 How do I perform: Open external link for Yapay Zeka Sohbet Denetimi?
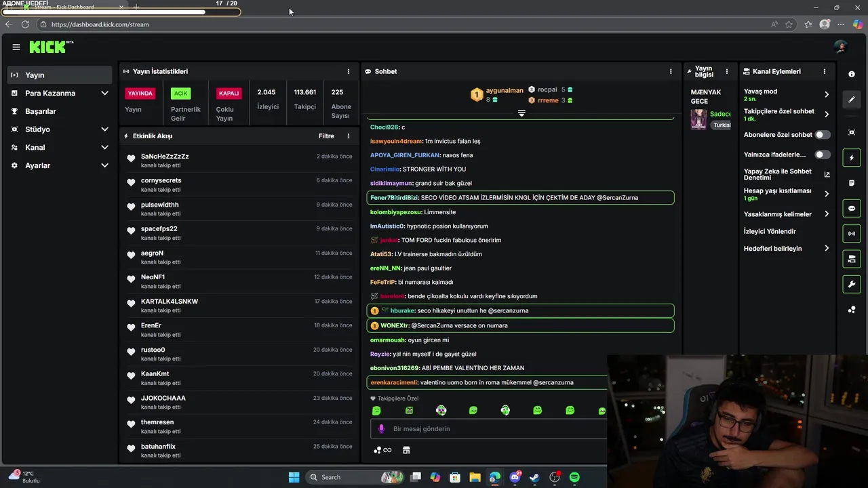click(827, 174)
